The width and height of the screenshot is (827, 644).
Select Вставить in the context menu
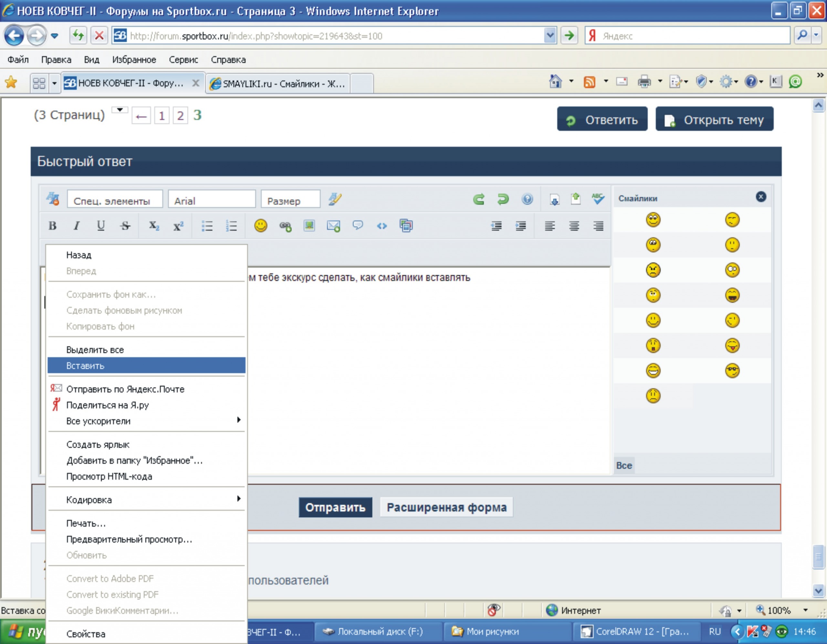(x=86, y=366)
